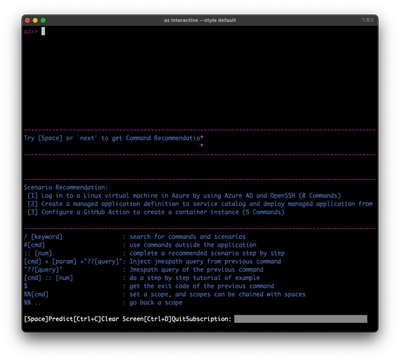Click 'get the exit code of the previous command' text
The width and height of the screenshot is (400, 361).
point(202,286)
